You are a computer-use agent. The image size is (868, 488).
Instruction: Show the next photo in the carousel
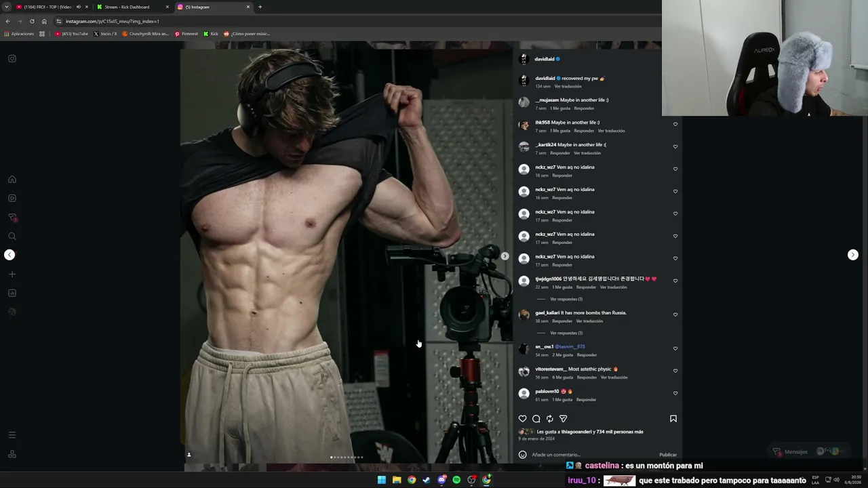pyautogui.click(x=505, y=256)
